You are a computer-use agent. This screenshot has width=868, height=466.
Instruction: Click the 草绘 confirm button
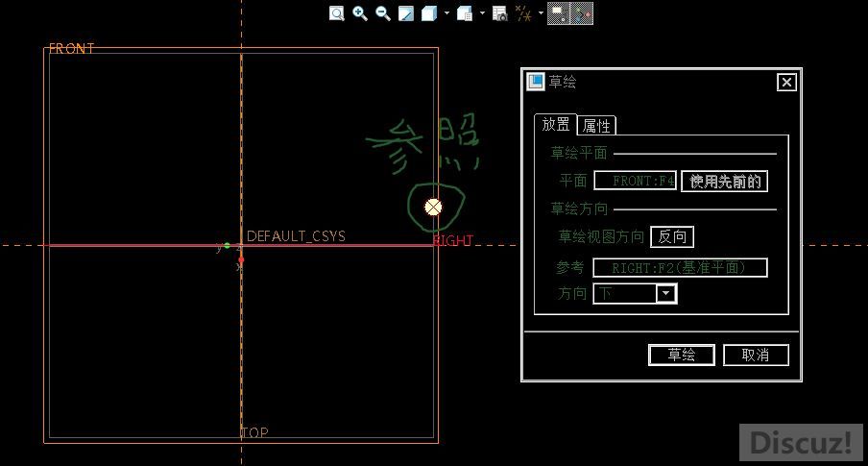[682, 355]
